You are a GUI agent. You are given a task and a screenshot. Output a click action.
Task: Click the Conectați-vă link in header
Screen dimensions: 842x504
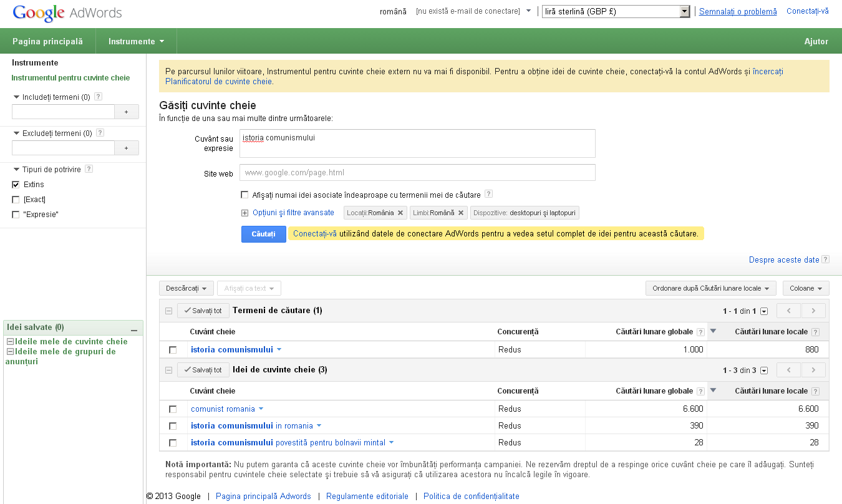(x=808, y=11)
